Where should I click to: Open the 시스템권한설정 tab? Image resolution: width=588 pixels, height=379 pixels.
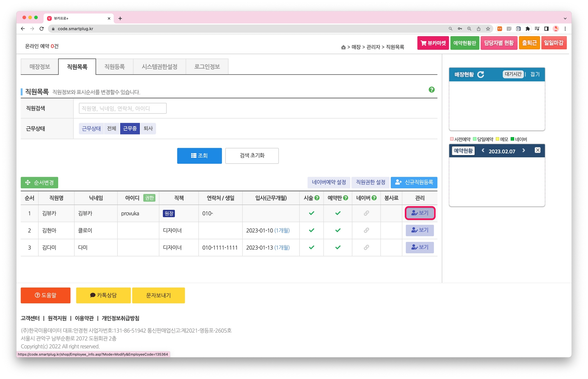pyautogui.click(x=159, y=67)
